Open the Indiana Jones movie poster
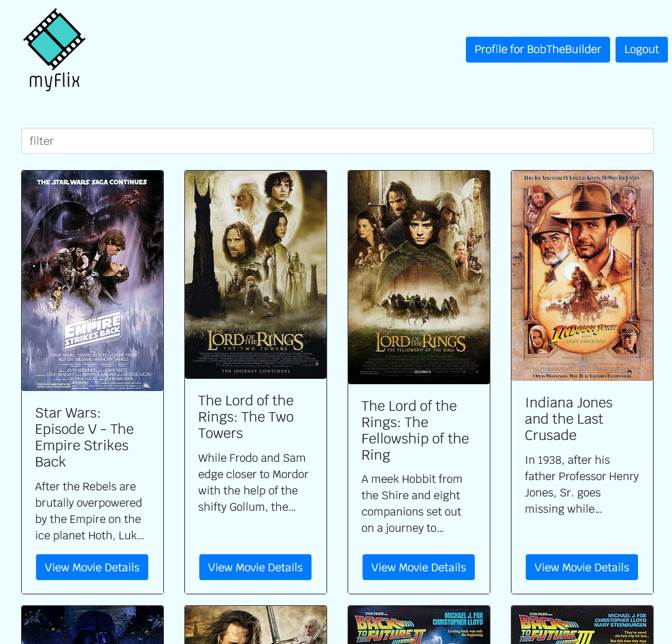 [x=582, y=275]
